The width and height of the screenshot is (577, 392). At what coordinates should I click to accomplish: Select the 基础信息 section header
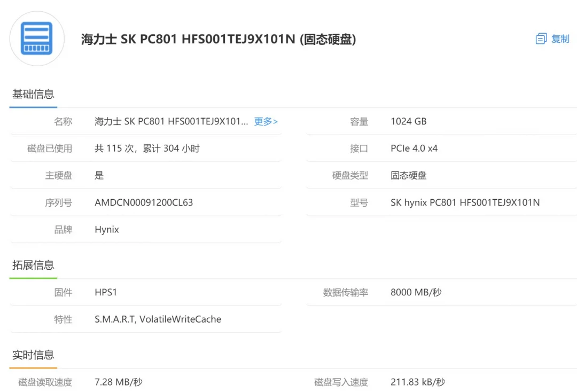click(33, 94)
